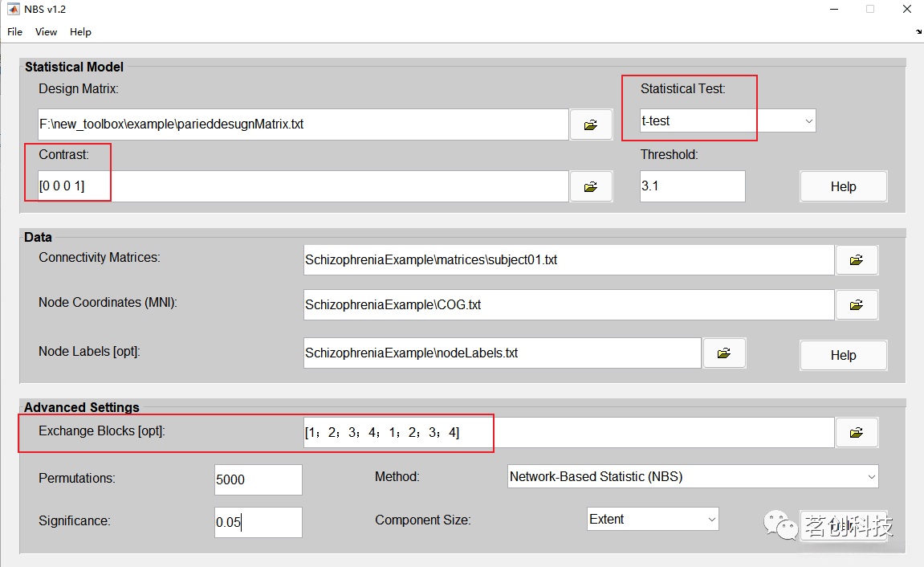Browse for Node Coordinates file
This screenshot has height=567, width=924.
click(x=857, y=304)
